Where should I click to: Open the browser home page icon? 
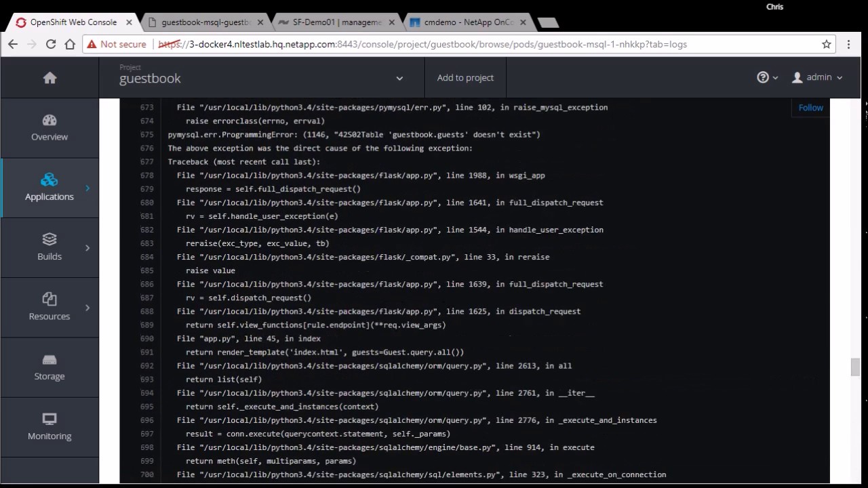70,44
